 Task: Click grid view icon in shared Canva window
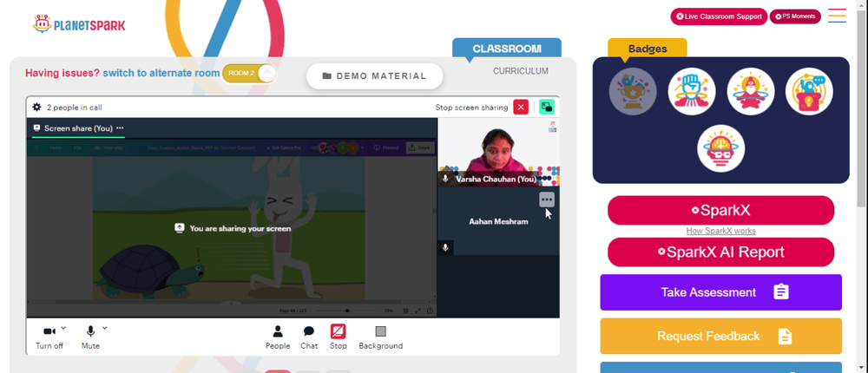(x=405, y=311)
